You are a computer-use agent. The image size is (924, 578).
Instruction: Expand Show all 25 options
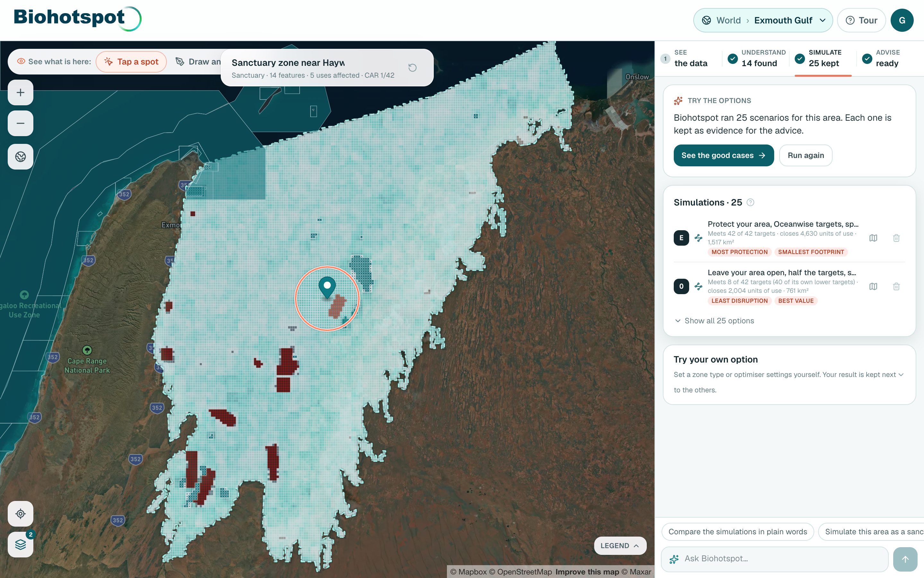[x=714, y=321]
